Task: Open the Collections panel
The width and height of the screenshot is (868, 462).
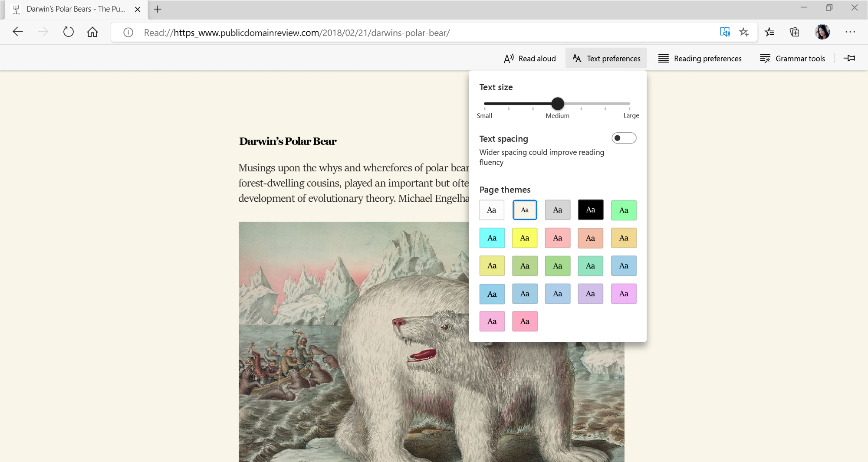Action: pos(795,32)
